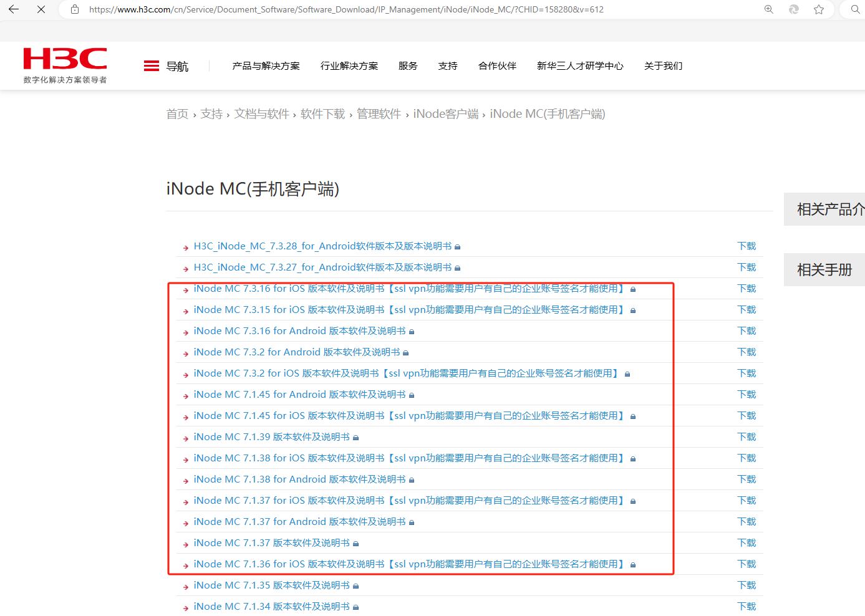This screenshot has height=616, width=865.
Task: Click iNode MC(手机客户端) in breadcrumb
Action: coord(548,114)
